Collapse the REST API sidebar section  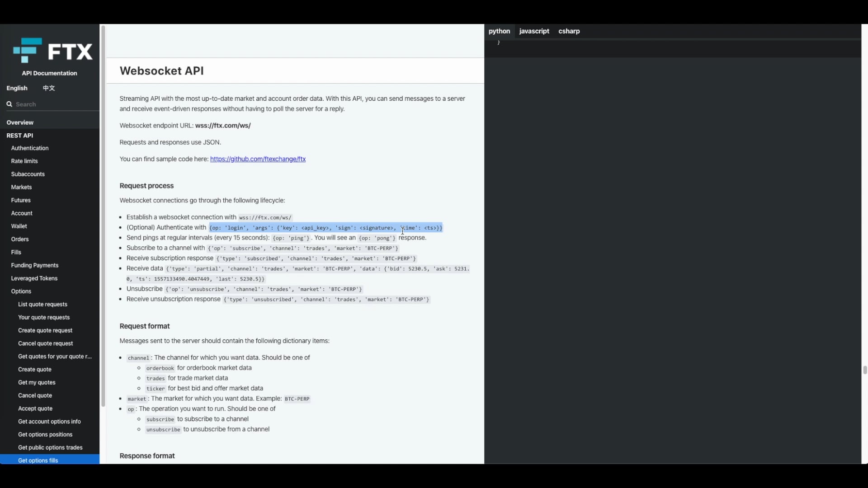20,136
